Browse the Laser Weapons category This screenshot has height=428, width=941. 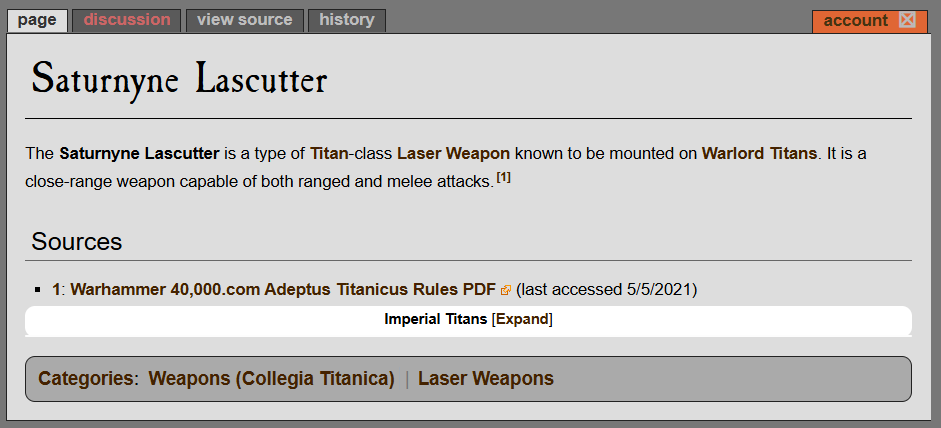tap(486, 379)
